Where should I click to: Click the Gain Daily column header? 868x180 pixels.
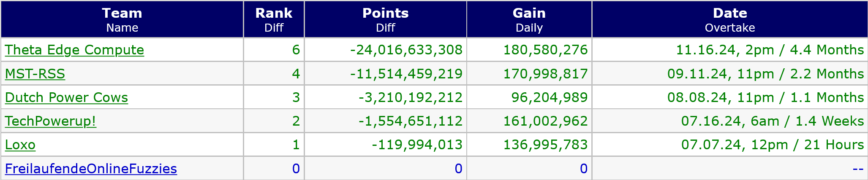point(529,19)
